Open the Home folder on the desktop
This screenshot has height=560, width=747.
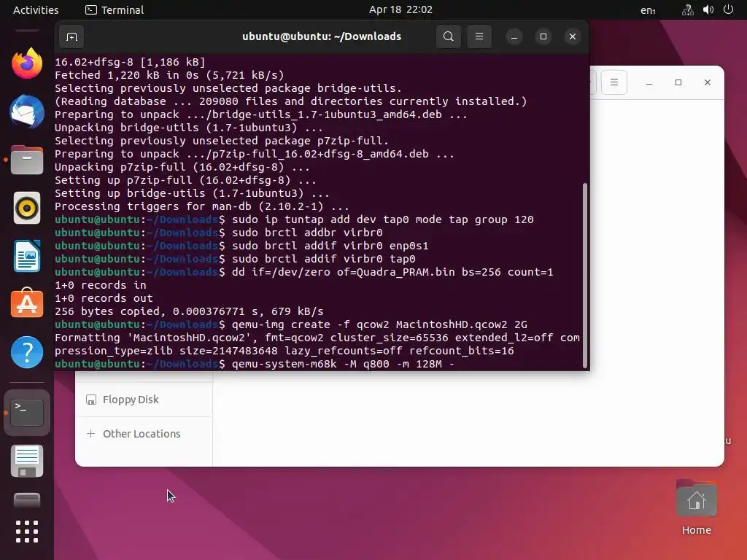[697, 507]
